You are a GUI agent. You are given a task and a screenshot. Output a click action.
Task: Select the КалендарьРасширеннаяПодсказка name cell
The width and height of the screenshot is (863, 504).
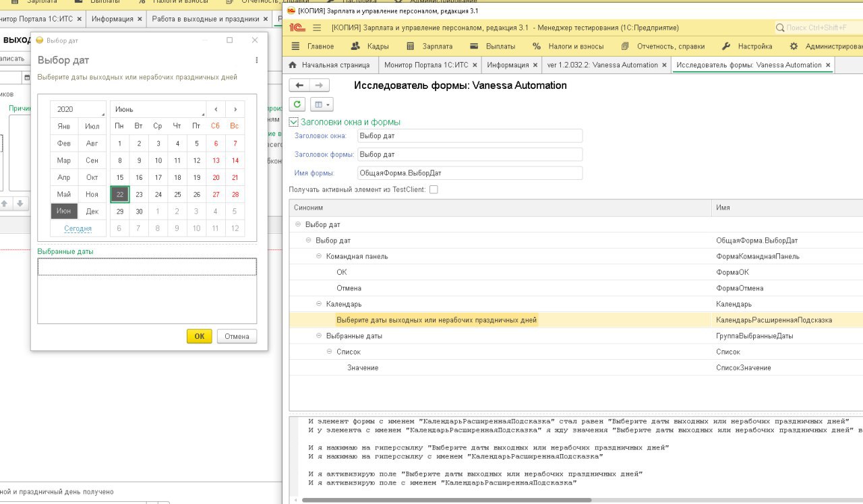[787, 320]
